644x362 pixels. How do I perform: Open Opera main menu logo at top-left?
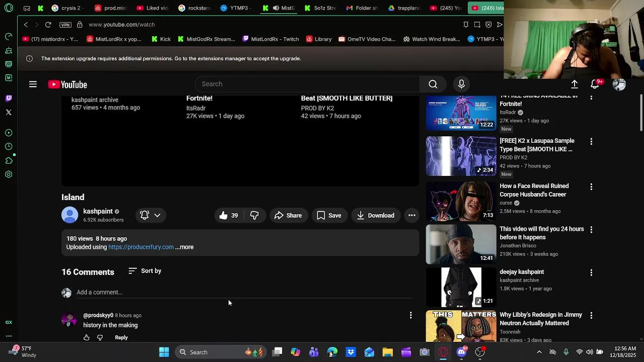9,8
